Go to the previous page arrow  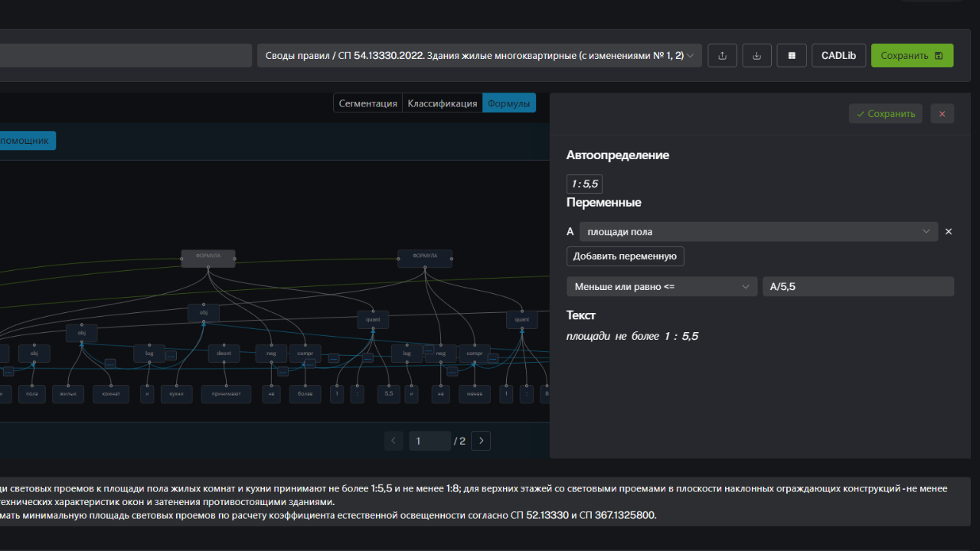394,441
